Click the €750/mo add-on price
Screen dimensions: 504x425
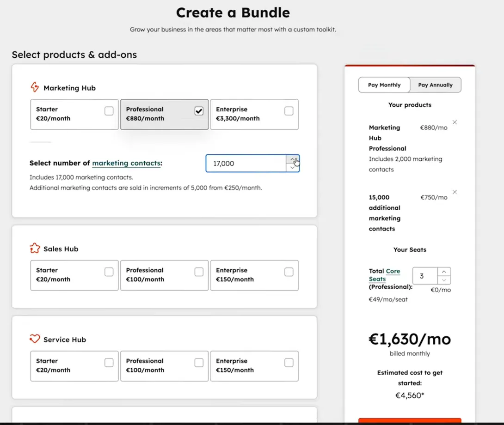[434, 197]
